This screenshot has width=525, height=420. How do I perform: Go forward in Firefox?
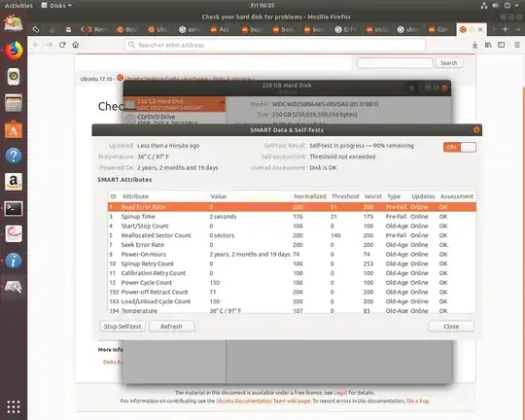click(50, 45)
